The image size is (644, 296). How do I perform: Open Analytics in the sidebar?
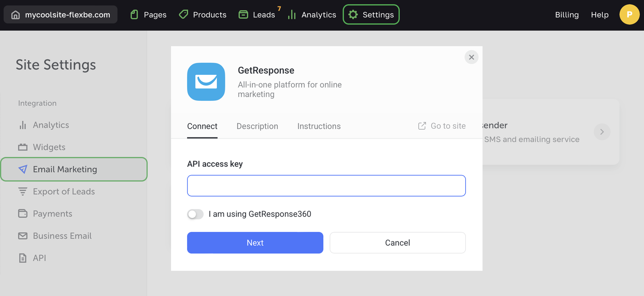51,125
